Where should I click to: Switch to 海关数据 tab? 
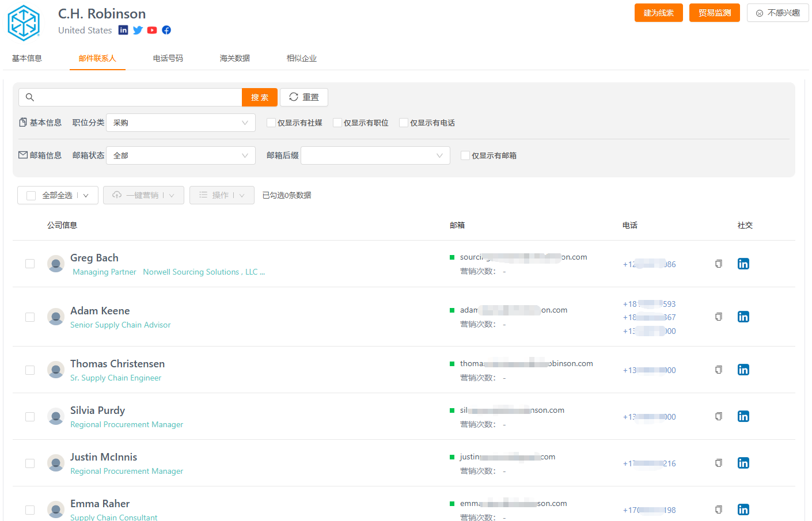pyautogui.click(x=235, y=58)
